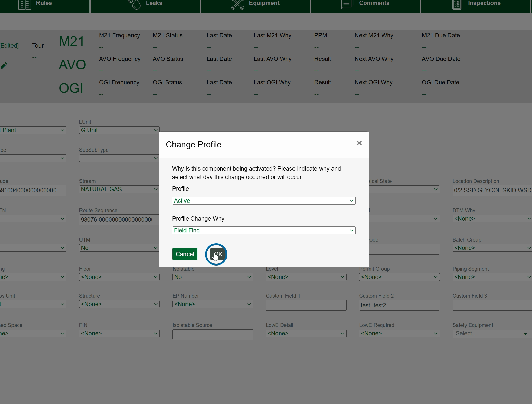Open the UTM dropdown showing No
Screen dimensions: 532x404
(119, 248)
